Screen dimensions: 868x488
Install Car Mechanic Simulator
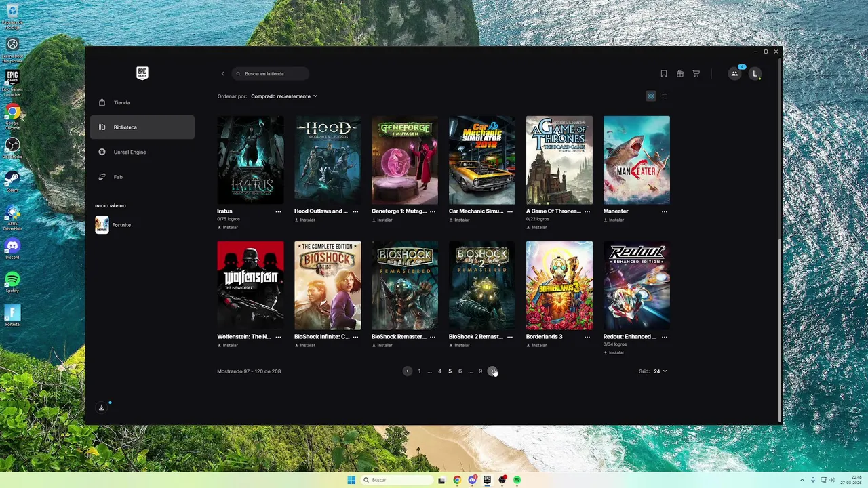(460, 220)
